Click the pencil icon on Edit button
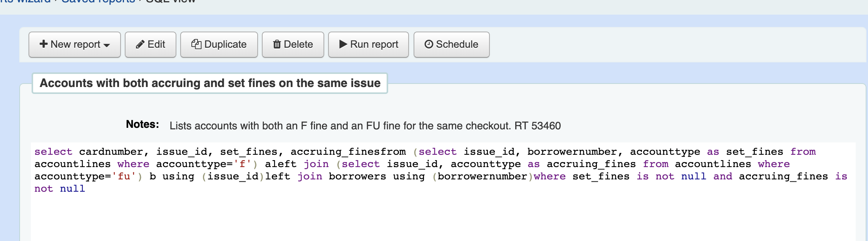 click(140, 45)
